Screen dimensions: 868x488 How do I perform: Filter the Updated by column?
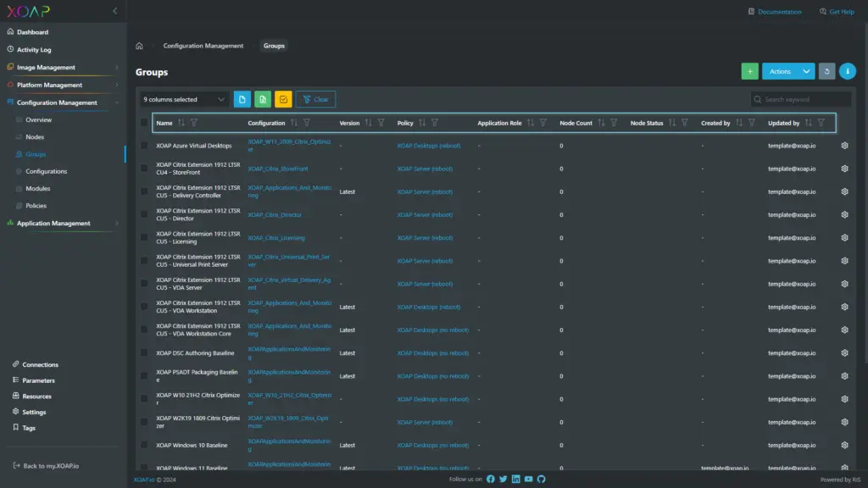[821, 123]
